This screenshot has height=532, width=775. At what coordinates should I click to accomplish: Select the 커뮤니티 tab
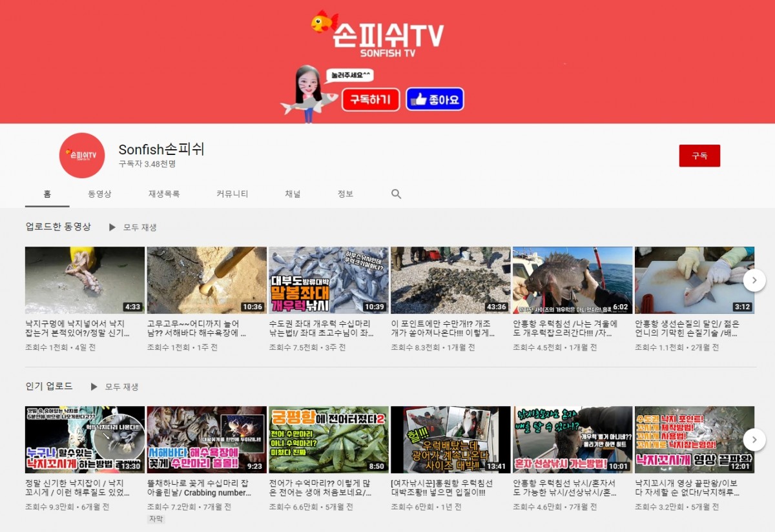(232, 194)
